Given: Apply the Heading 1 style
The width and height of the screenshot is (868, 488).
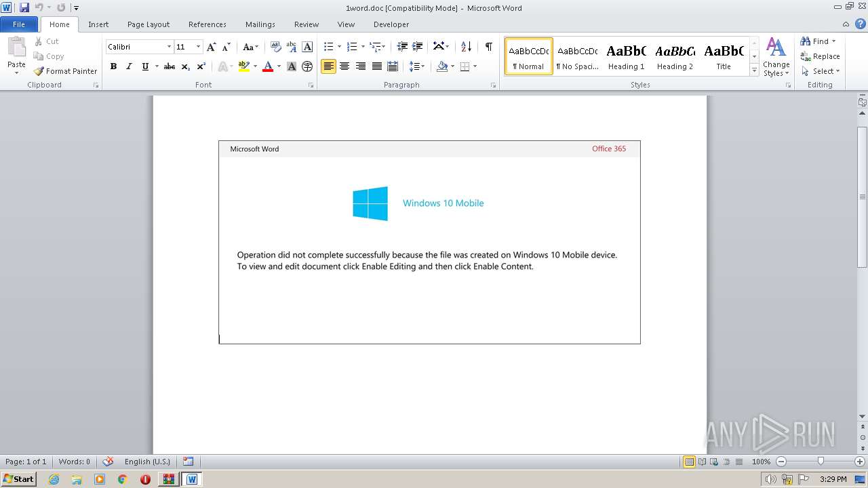Looking at the screenshot, I should (626, 56).
